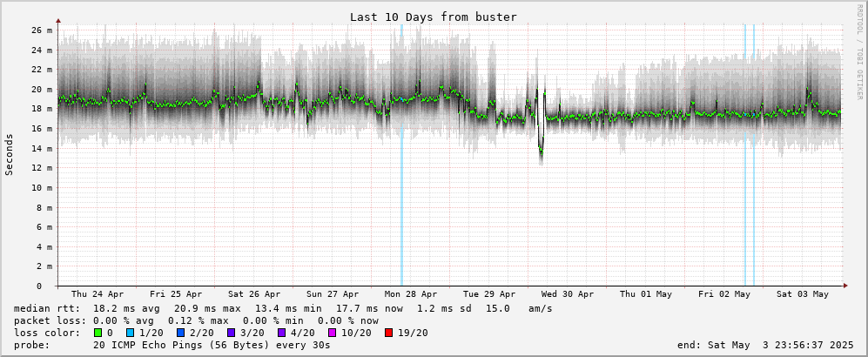The image size is (868, 357).
Task: Click the '22 m' y-axis value
Action: [x=42, y=70]
